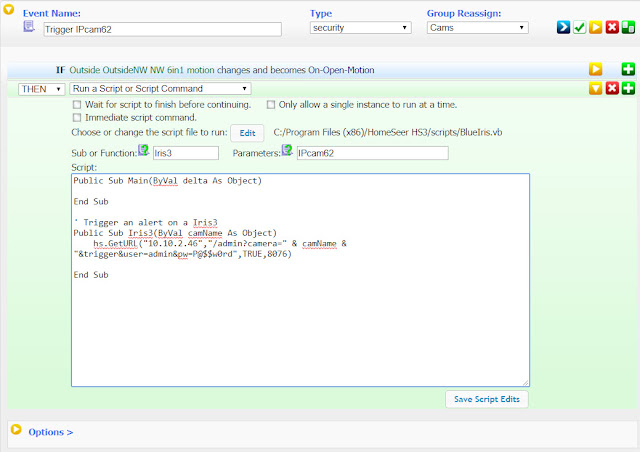Click the Edit script file button

click(x=247, y=133)
